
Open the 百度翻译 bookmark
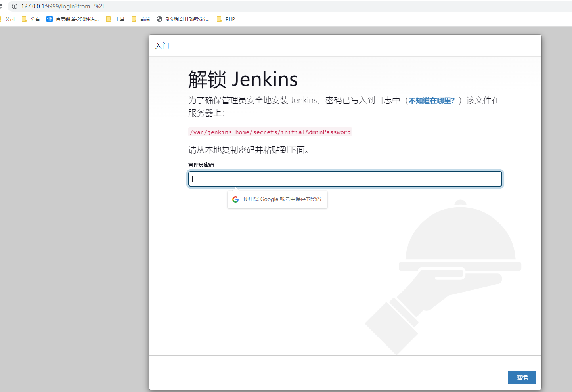[x=73, y=19]
